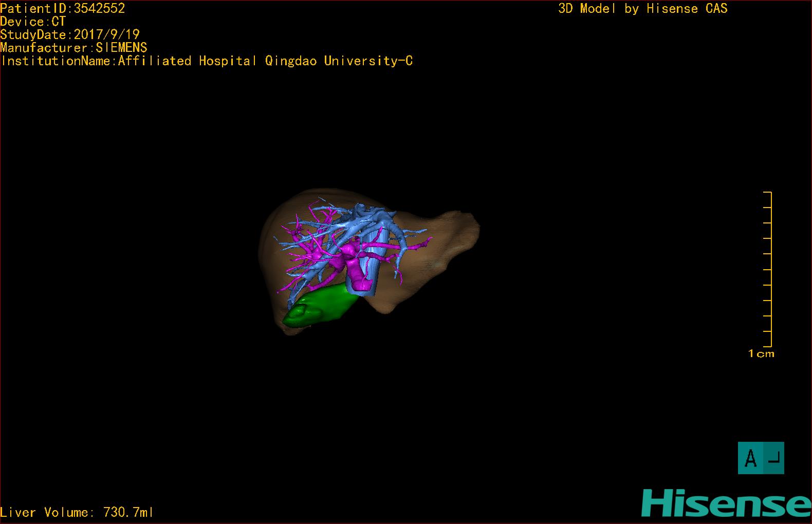Screen dimensions: 812x524
Task: Click the Hisense logo
Action: (x=726, y=503)
